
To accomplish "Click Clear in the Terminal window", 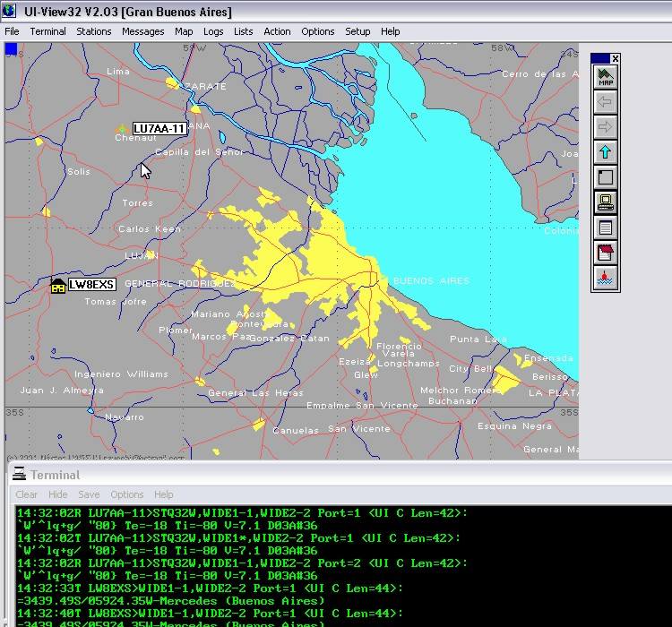I will 27,494.
